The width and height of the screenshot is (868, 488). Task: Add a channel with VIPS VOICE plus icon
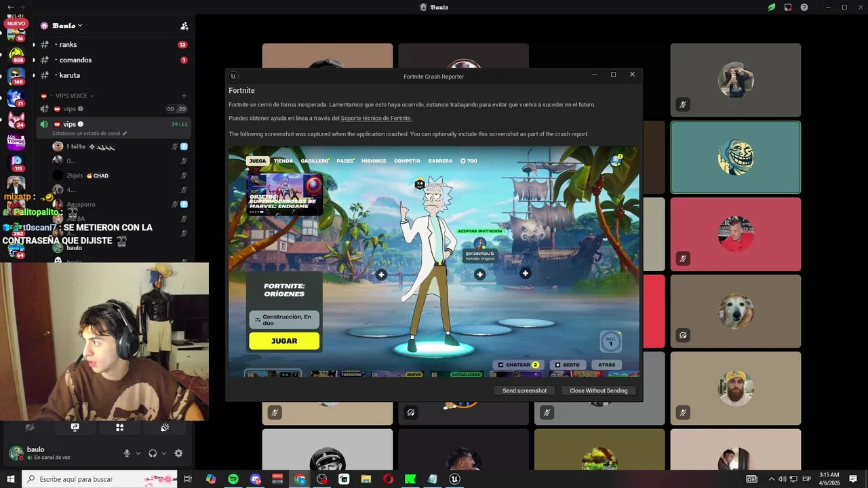184,96
